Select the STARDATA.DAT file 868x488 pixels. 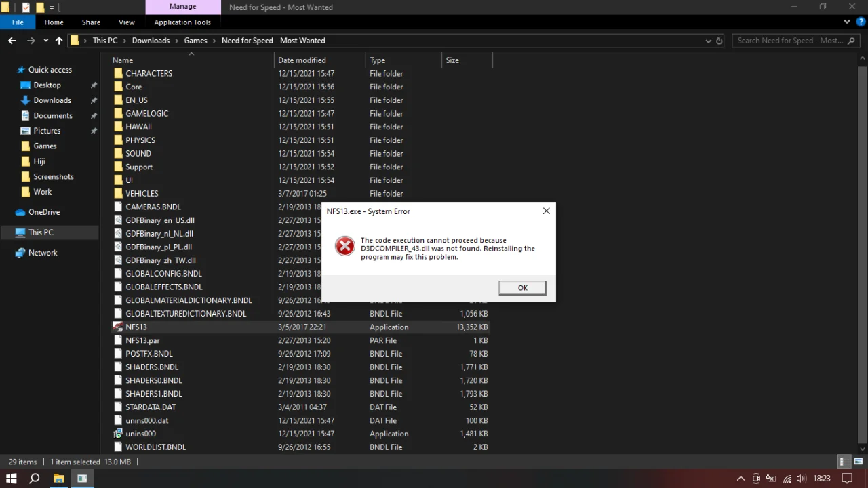click(151, 407)
